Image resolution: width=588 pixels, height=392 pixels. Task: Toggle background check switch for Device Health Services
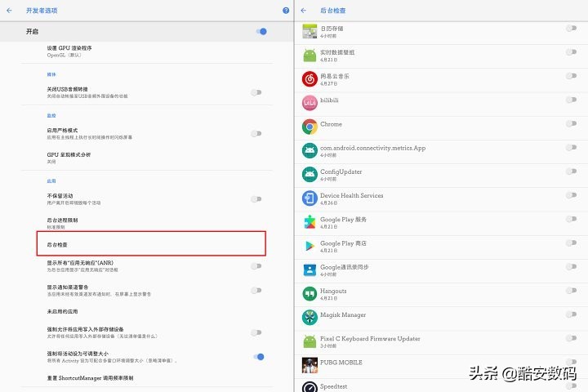point(571,195)
